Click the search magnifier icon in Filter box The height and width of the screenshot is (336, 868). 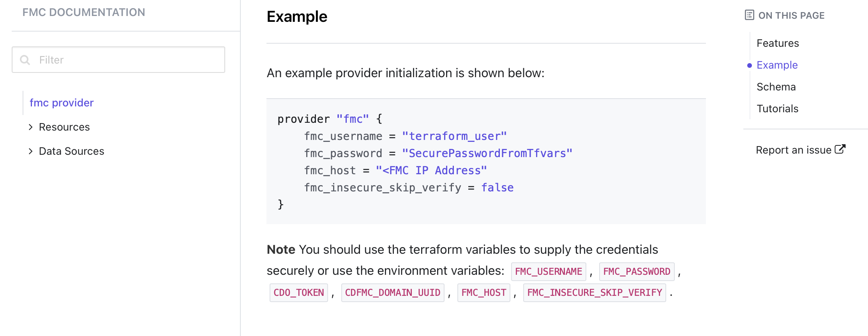point(25,60)
